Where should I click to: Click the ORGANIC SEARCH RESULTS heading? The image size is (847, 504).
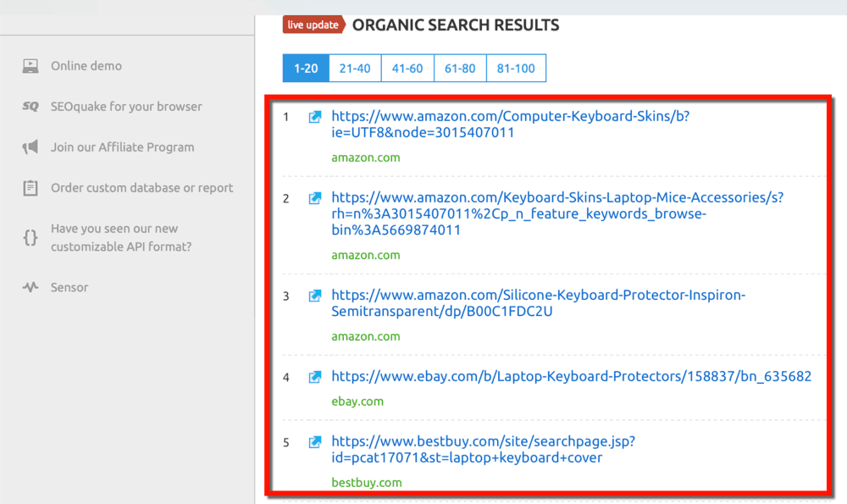(456, 25)
